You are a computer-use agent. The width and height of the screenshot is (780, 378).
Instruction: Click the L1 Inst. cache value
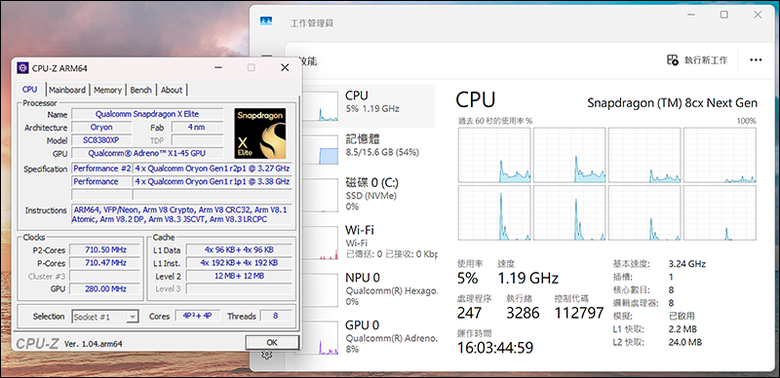click(239, 263)
